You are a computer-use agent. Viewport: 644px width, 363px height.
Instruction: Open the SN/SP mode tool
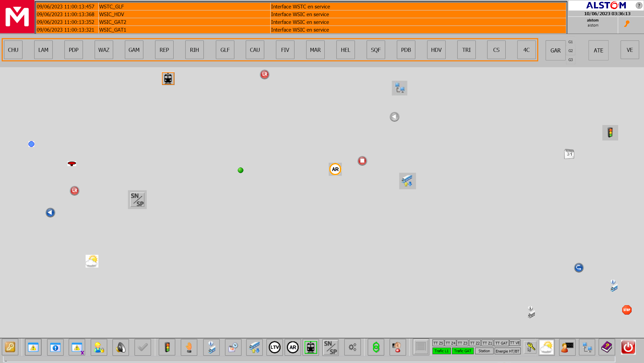tap(330, 348)
